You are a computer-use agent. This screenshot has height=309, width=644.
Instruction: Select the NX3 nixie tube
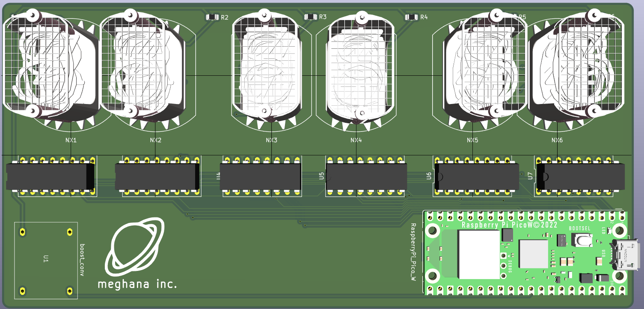tap(268, 68)
